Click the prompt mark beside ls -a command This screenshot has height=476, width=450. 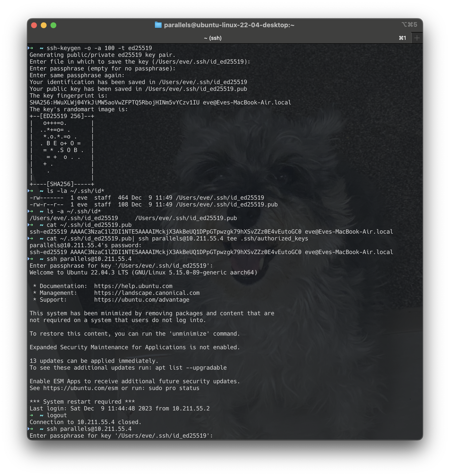[x=30, y=211]
